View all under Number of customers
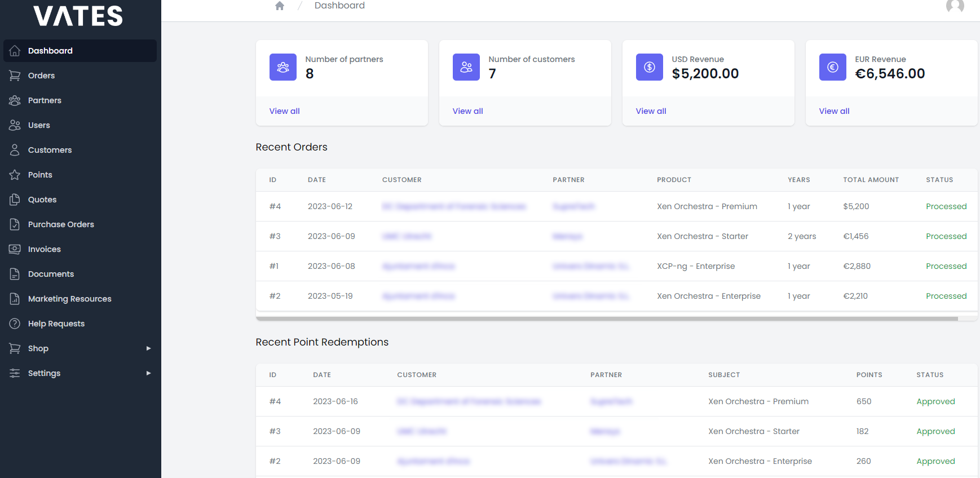The image size is (980, 478). tap(468, 111)
